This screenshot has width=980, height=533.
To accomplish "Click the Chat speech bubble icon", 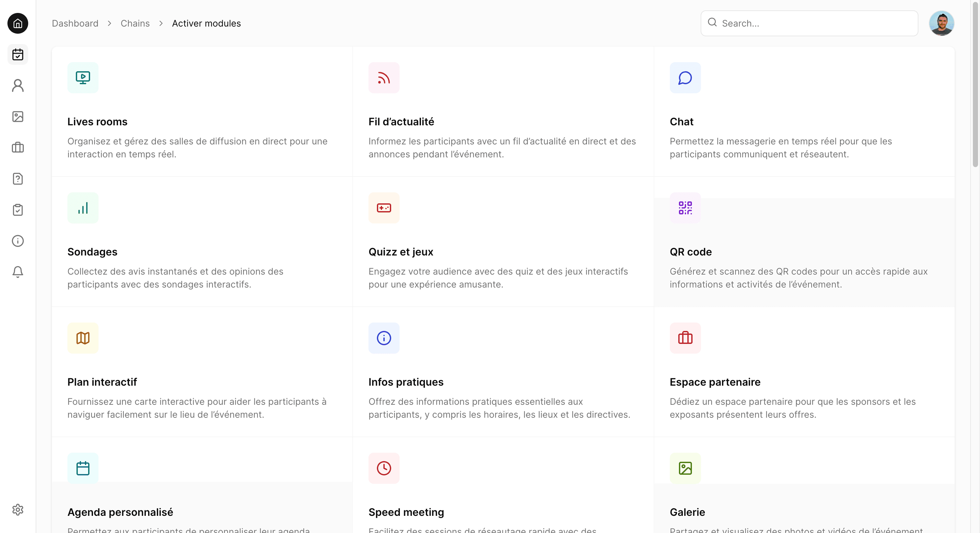I will point(685,78).
